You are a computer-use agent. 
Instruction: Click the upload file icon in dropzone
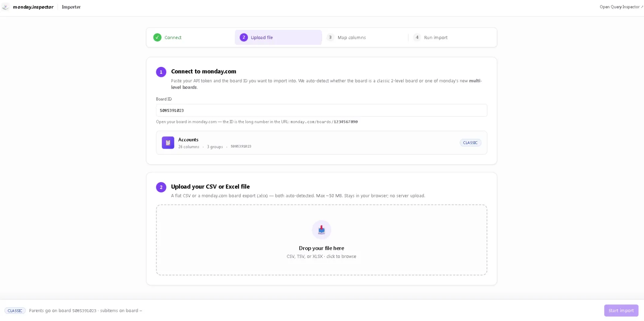(322, 230)
